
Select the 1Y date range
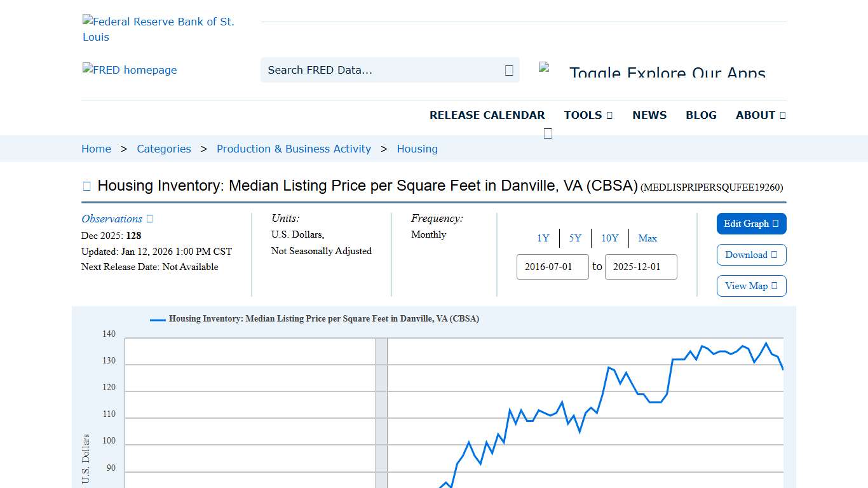click(x=543, y=238)
